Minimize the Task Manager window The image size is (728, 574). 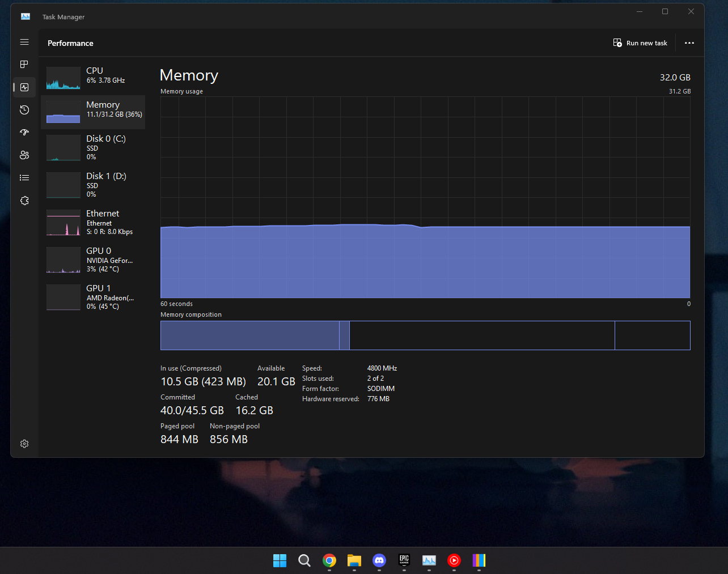coord(640,11)
